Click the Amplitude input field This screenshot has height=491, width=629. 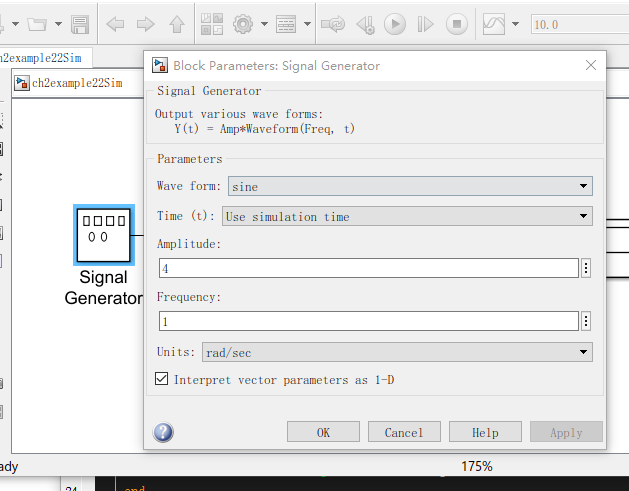369,268
